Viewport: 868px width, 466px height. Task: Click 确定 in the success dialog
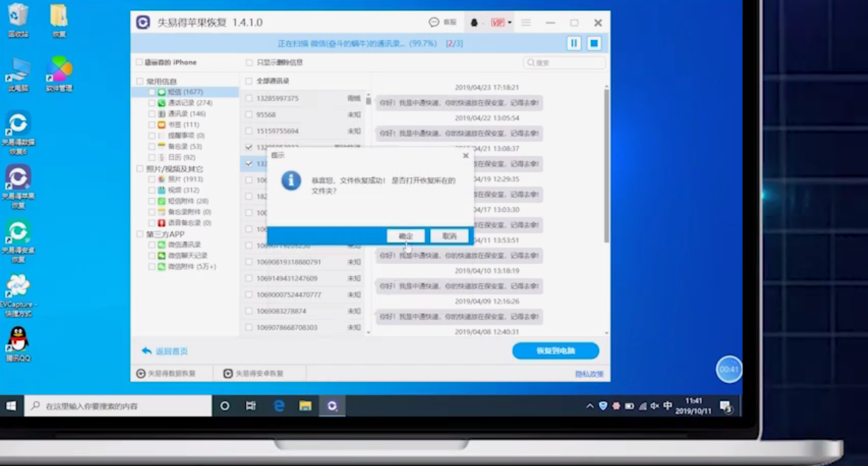coord(406,236)
